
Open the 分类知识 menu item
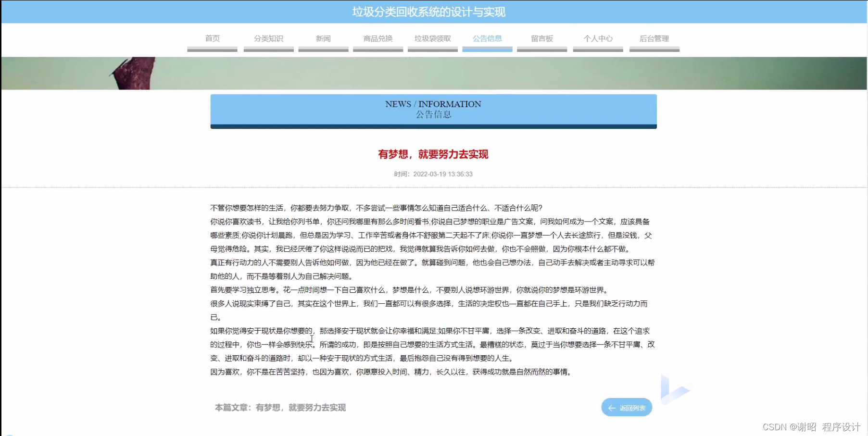268,39
